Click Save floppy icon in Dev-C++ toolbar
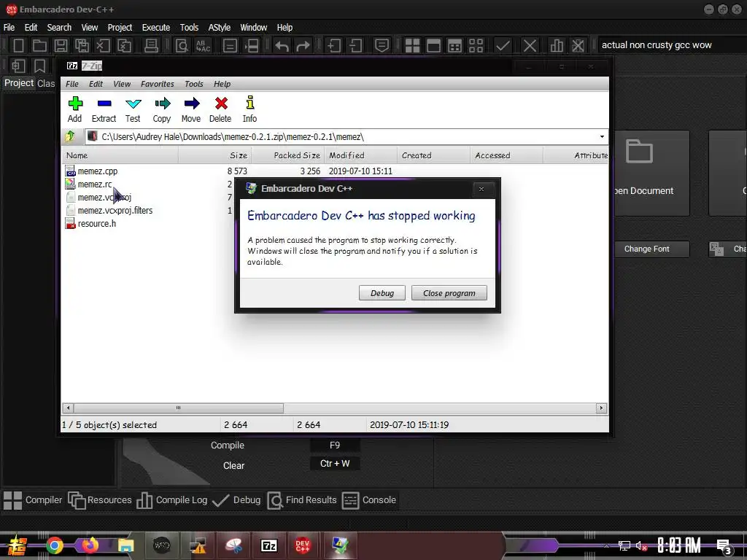 [61, 46]
